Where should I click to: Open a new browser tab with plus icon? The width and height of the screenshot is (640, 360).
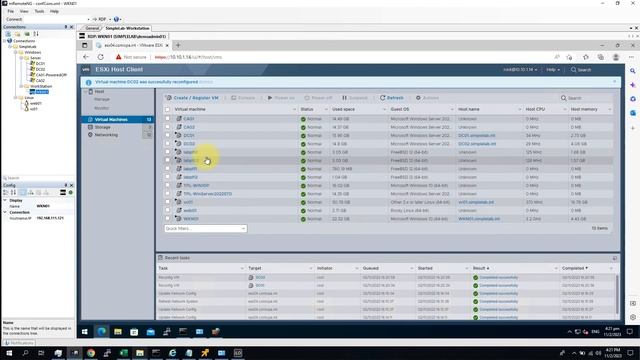tap(178, 45)
